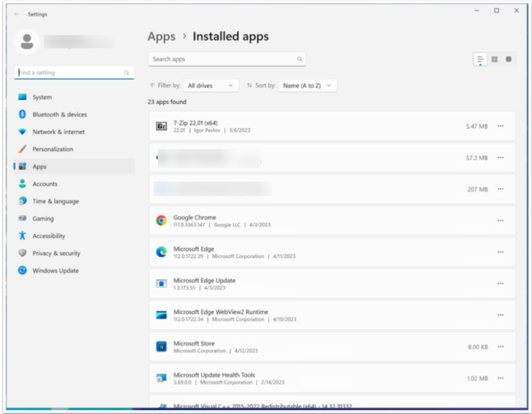
Task: Click the 7-Zip app icon
Action: click(162, 126)
